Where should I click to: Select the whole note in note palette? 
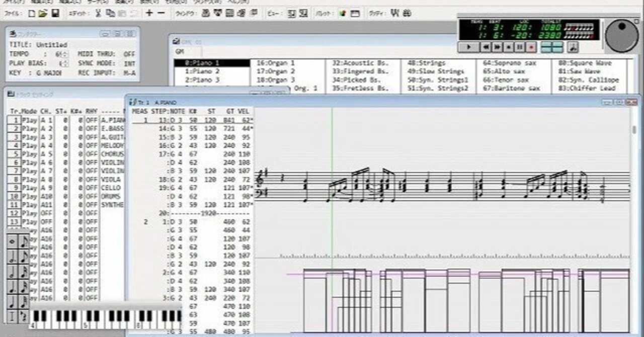pyautogui.click(x=12, y=241)
